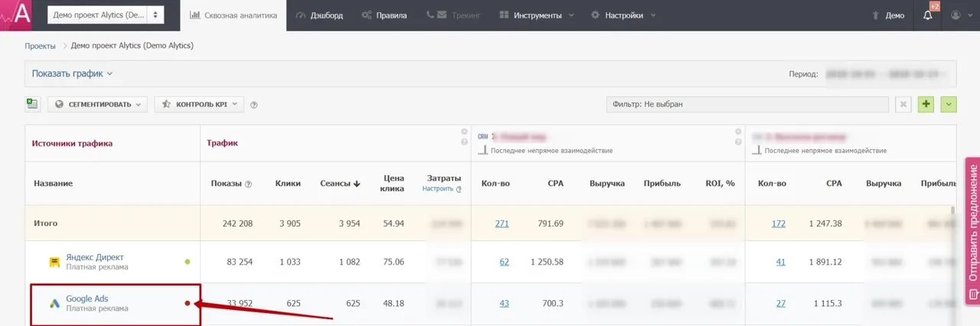Open gear settings icon in Трафик block

tap(464, 132)
